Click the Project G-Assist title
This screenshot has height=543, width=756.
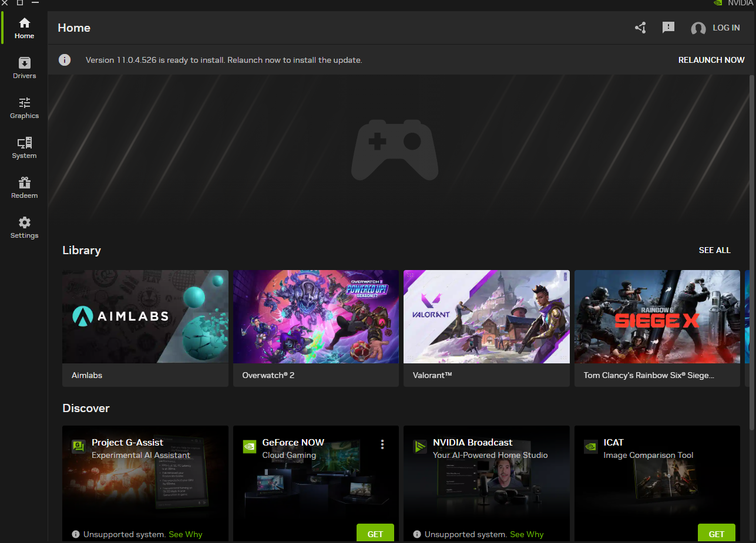tap(127, 443)
